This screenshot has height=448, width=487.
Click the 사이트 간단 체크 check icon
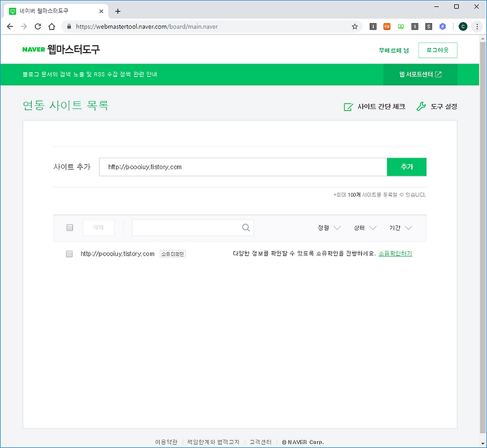point(348,107)
